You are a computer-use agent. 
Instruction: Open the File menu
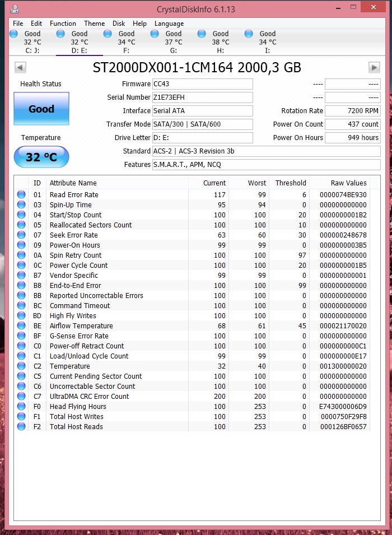click(18, 24)
